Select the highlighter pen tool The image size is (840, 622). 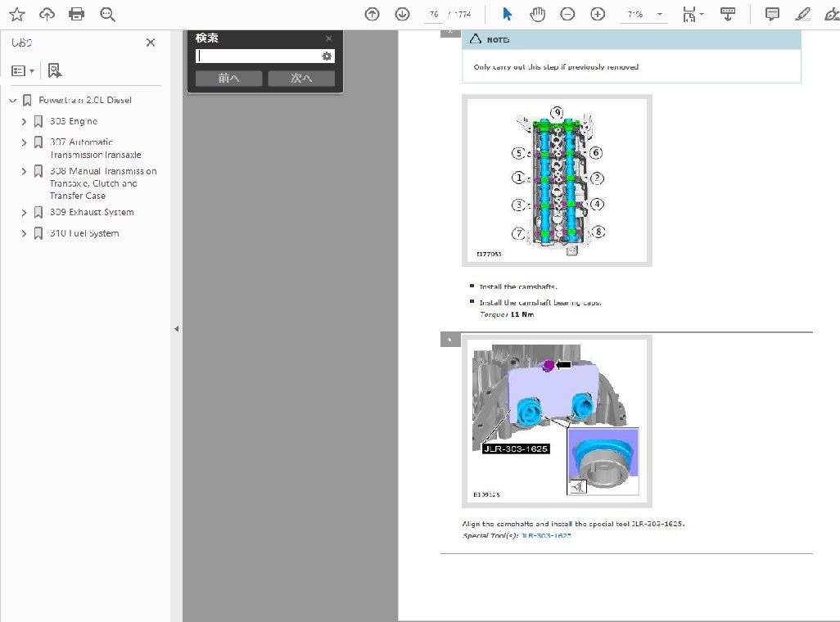(802, 15)
